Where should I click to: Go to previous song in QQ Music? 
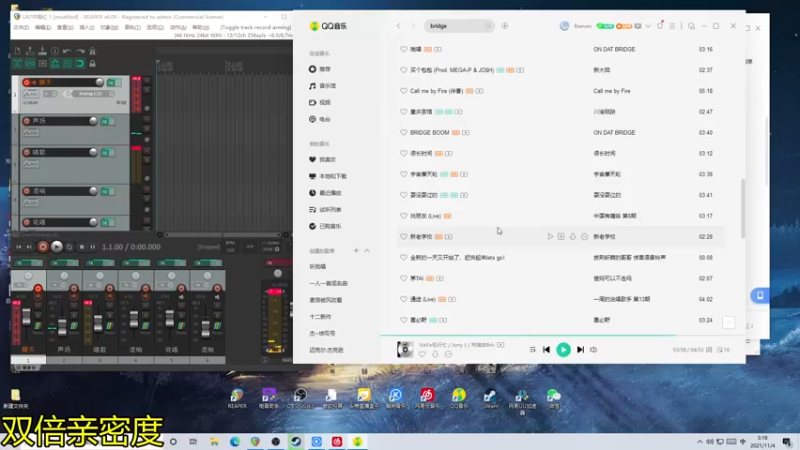546,349
